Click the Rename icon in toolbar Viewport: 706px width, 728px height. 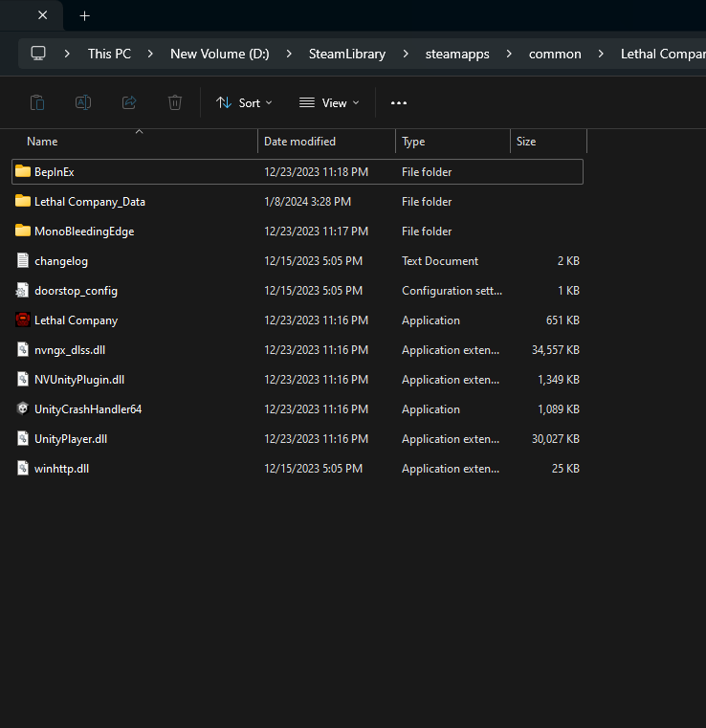[83, 102]
